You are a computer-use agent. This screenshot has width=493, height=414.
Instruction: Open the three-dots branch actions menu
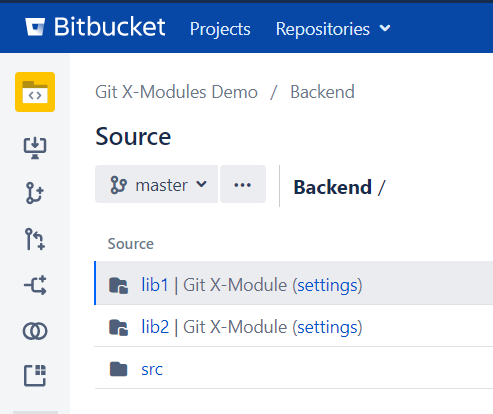(x=243, y=184)
